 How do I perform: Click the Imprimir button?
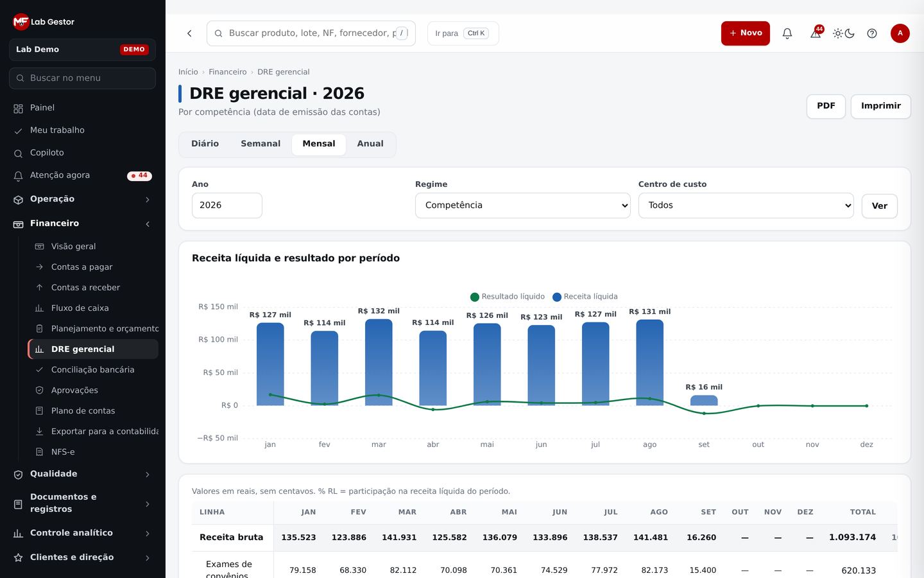pos(881,107)
